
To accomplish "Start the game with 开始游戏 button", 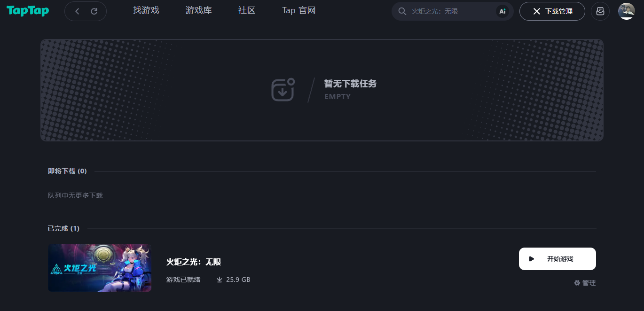I will [x=558, y=259].
